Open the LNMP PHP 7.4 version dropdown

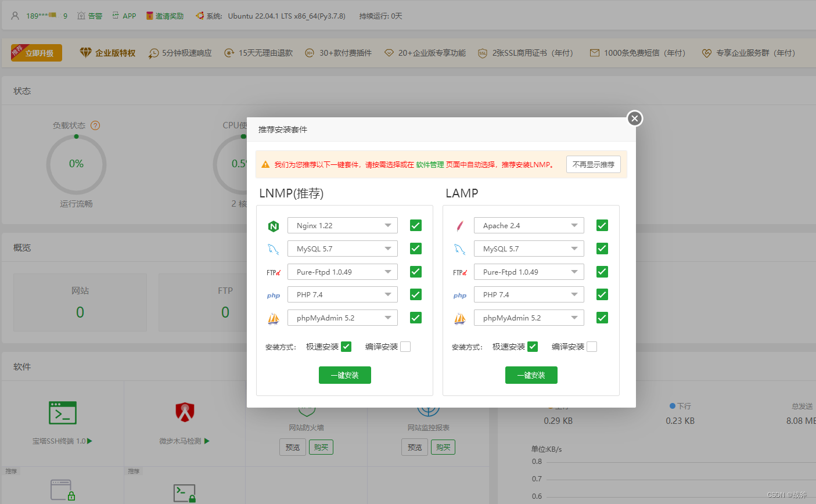tap(343, 294)
